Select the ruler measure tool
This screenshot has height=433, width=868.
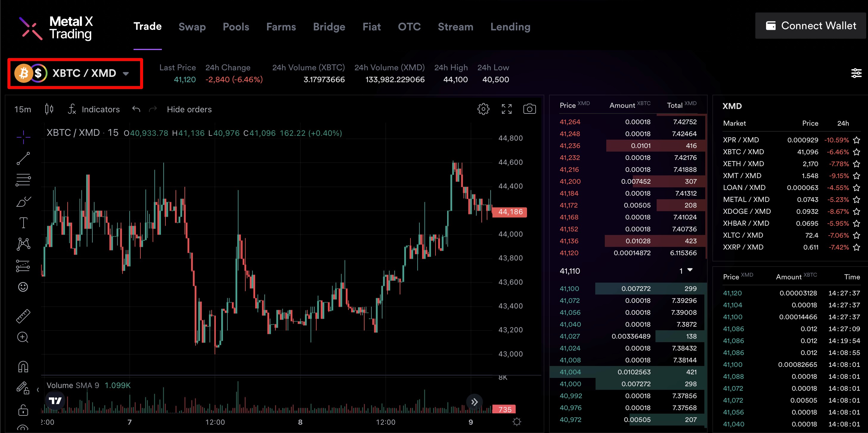pyautogui.click(x=23, y=316)
